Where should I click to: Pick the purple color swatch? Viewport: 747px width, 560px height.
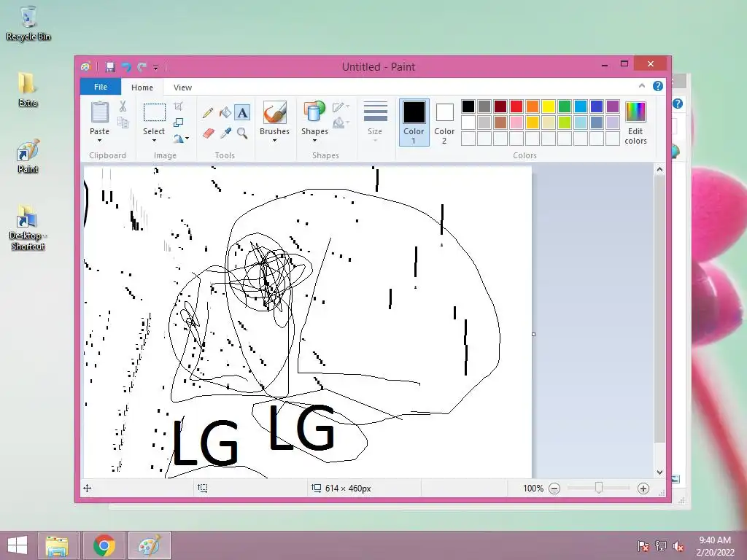point(613,106)
